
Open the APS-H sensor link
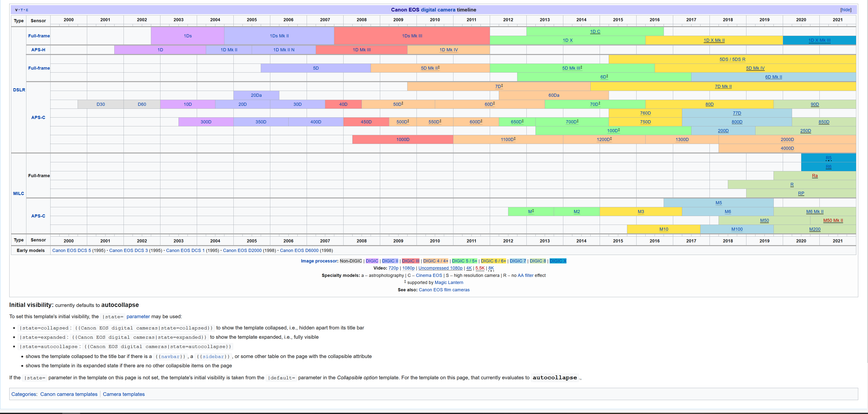(x=38, y=50)
